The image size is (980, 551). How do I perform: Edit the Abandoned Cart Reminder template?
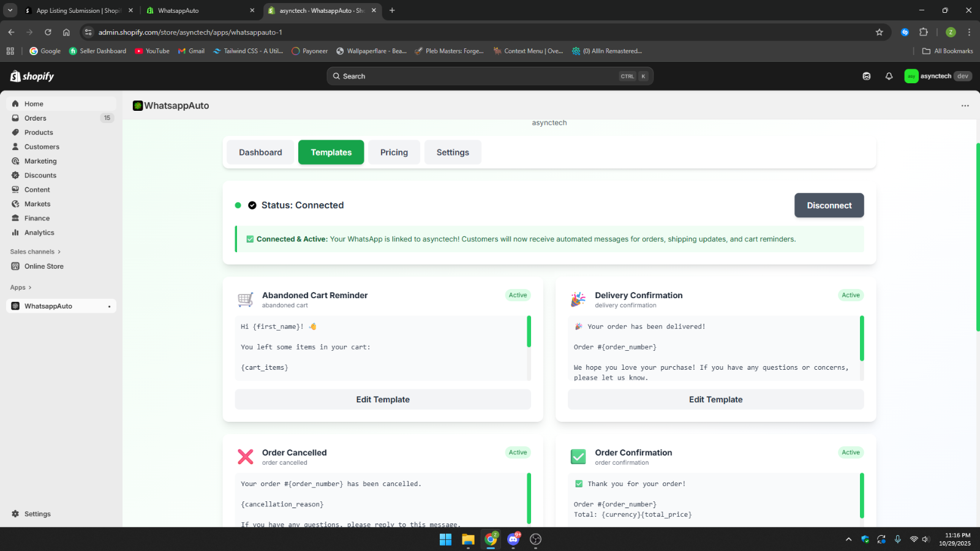[383, 400]
